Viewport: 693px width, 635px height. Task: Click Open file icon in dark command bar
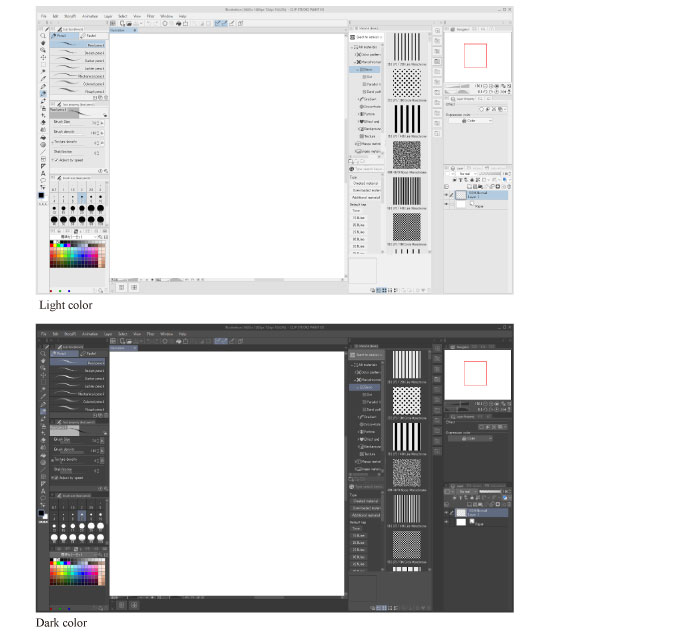click(x=129, y=341)
